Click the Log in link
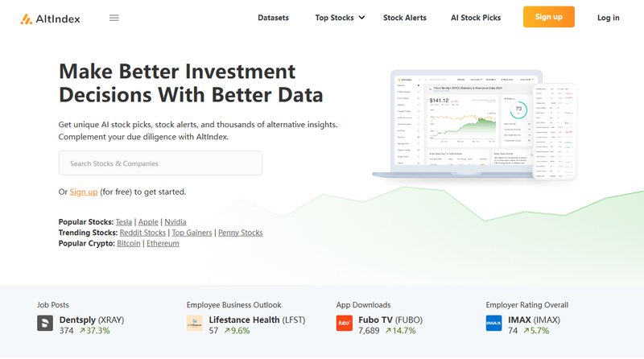Screen dimensions: 644x359 point(609,18)
